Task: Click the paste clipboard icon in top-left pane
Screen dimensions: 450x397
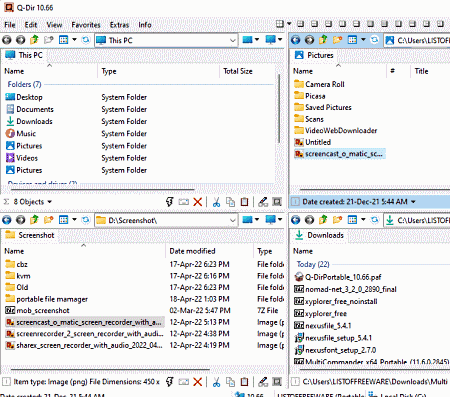Action: [x=244, y=202]
